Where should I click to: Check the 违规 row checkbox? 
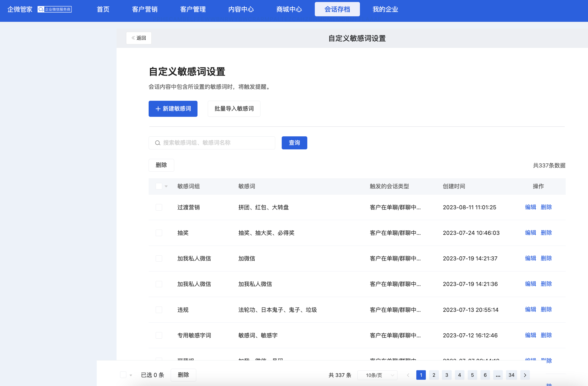pos(159,310)
